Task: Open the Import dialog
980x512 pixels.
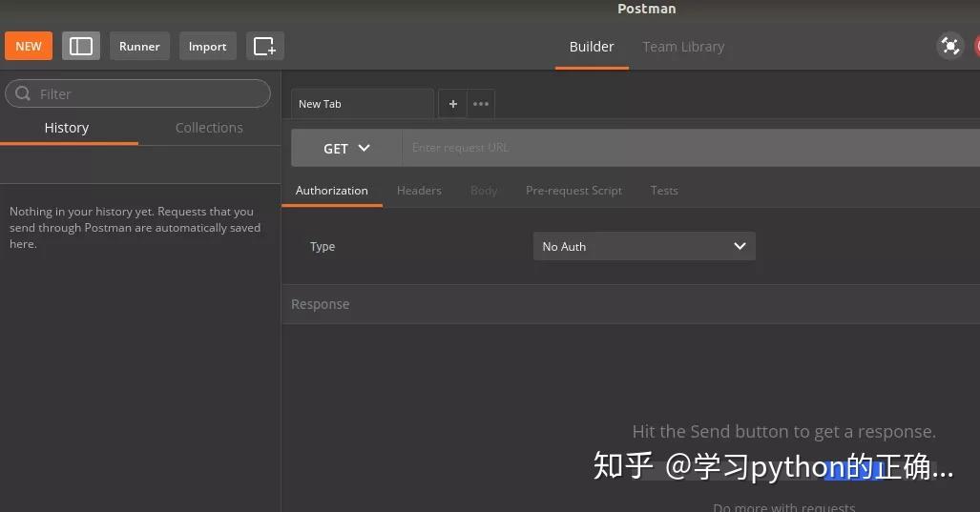Action: (207, 46)
